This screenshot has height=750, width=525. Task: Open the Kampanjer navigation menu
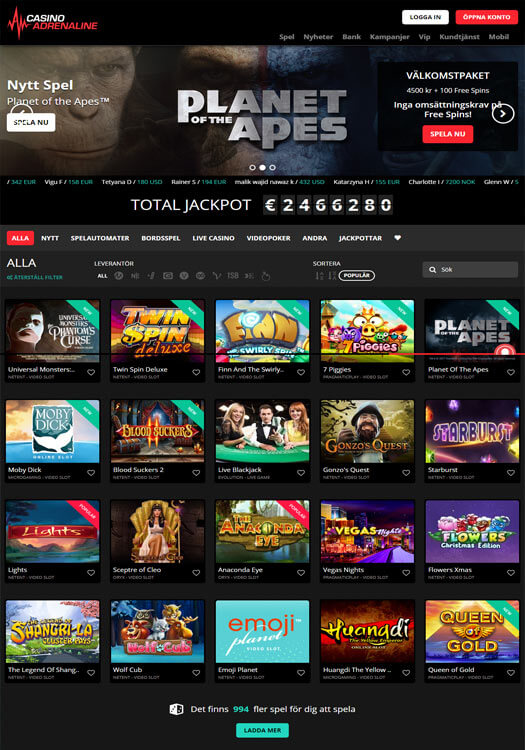point(389,37)
